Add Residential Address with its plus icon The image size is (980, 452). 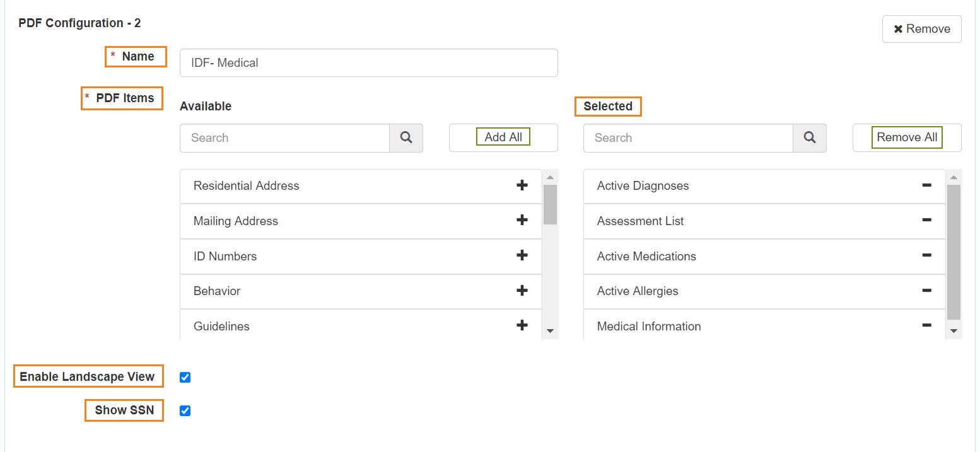click(522, 185)
